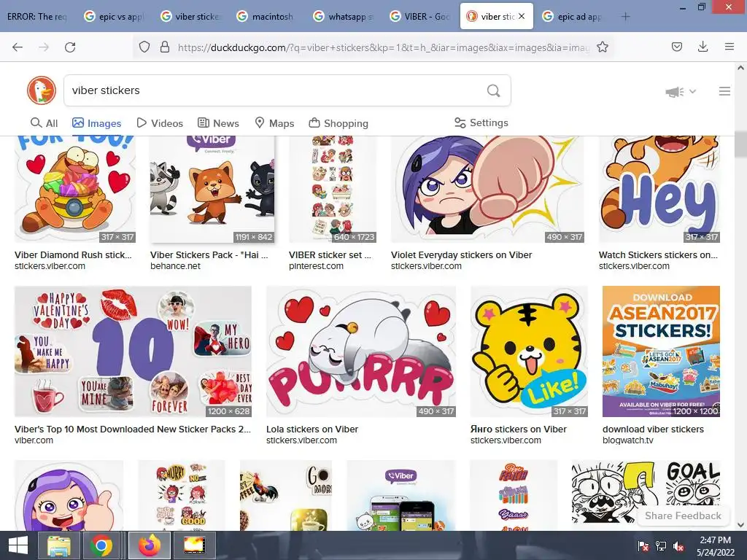This screenshot has height=560, width=747.
Task: Switch to the All results tab
Action: (44, 123)
